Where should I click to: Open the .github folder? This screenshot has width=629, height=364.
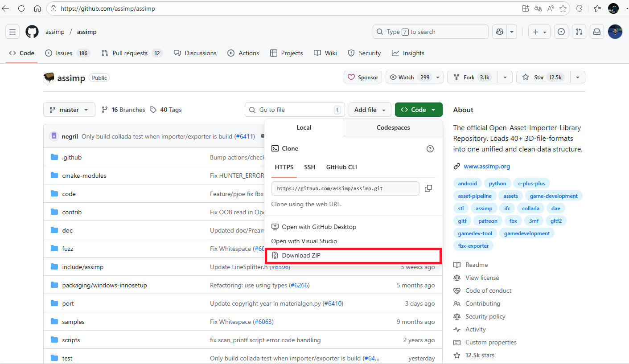[72, 157]
